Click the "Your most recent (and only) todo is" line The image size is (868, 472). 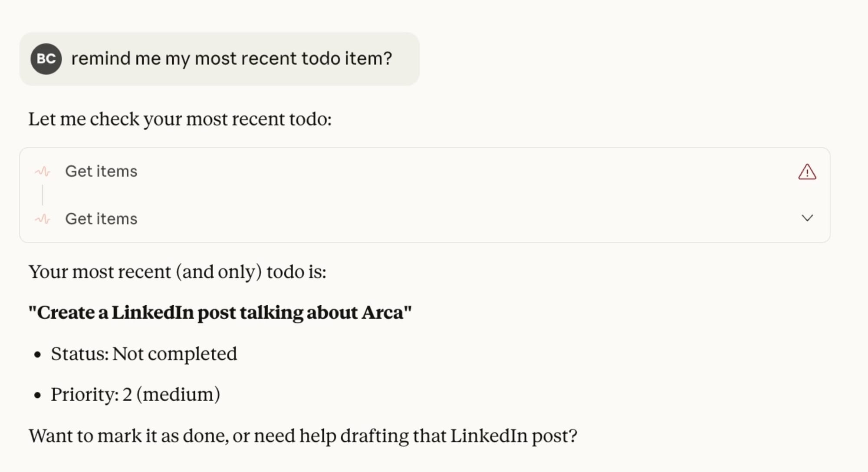177,272
